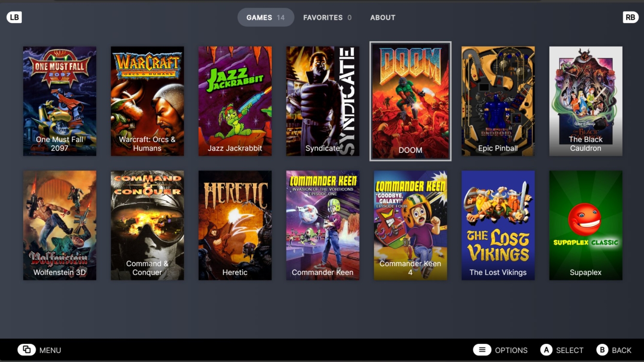Screen dimensions: 644x362
Task: Click the B button BACK icon
Action: [x=602, y=350]
